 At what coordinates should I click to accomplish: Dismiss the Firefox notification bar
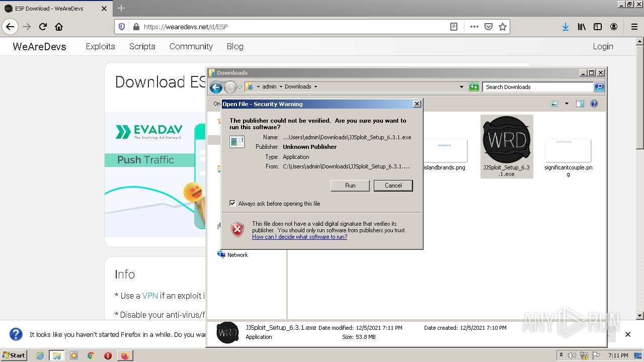627,334
